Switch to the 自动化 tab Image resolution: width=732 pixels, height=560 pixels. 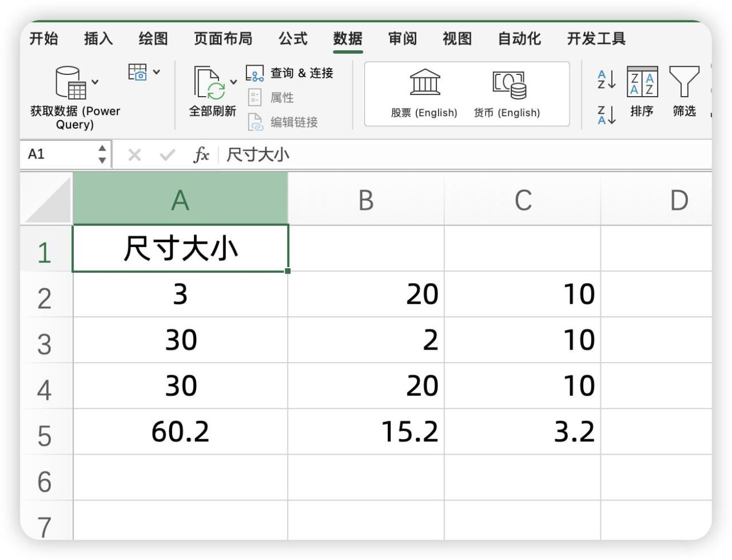click(519, 38)
